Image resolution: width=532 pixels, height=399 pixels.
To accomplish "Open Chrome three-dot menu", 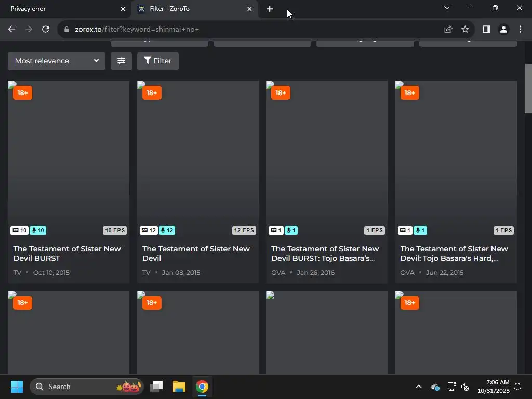I will [x=520, y=30].
